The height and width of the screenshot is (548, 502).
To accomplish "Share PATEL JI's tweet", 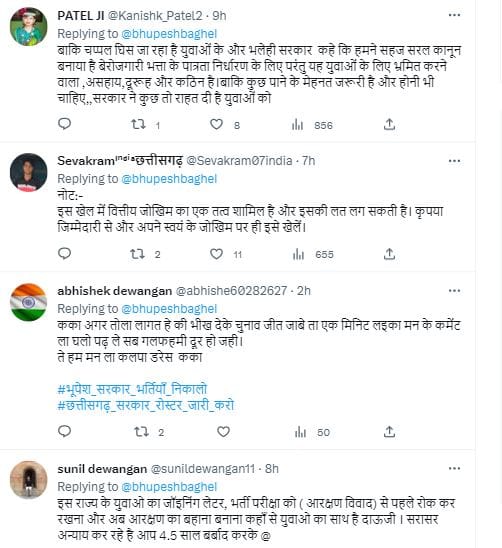I will point(389,124).
